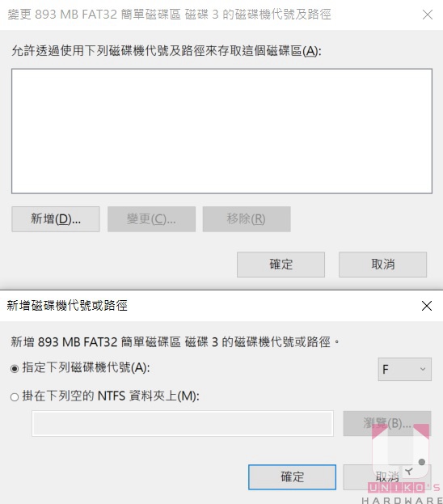Close the 新增磁碟機代號或路徑 dialog
Screen dimensions: 443x504
click(x=427, y=306)
